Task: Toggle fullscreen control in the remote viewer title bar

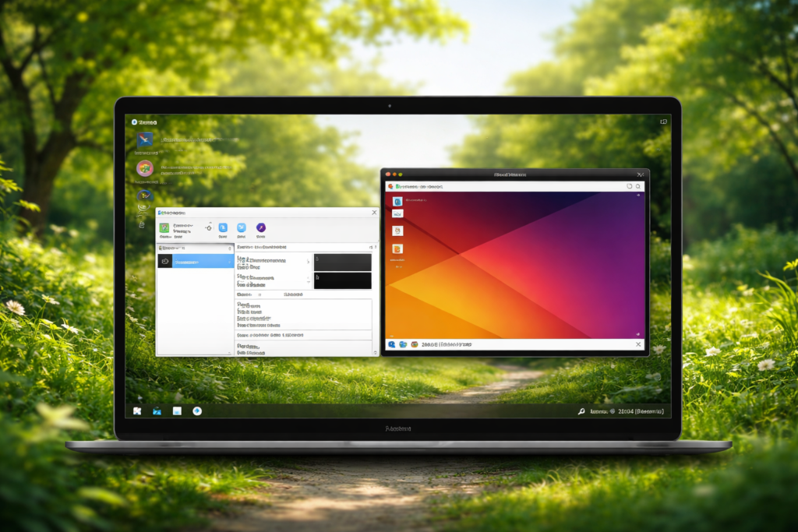Action: [639, 174]
